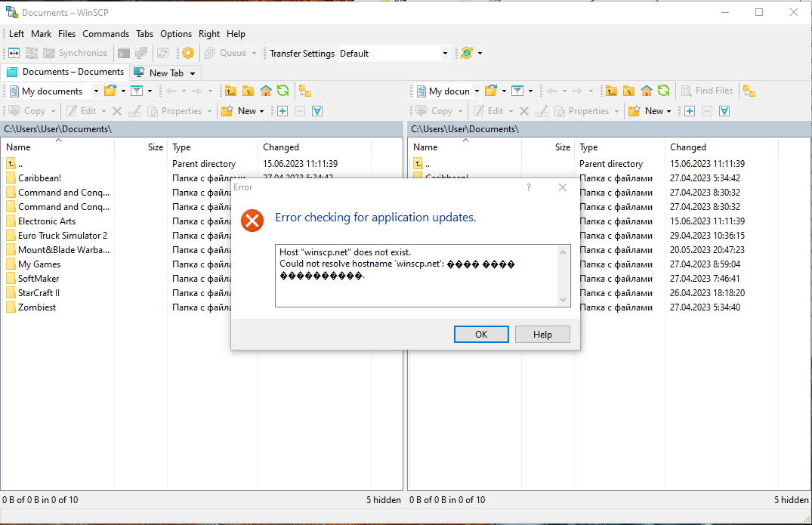812x525 pixels.
Task: Expand the Transfer Settings Default combo box
Action: [445, 53]
